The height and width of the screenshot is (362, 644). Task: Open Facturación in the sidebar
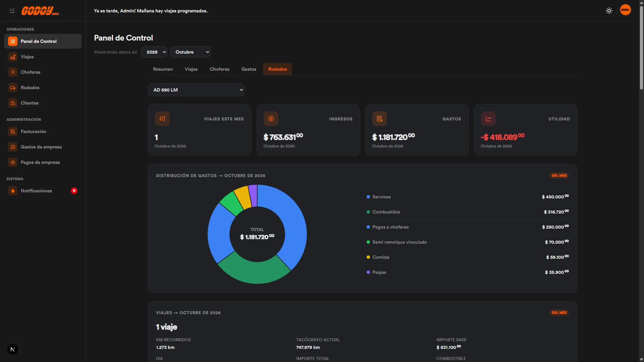43,131
